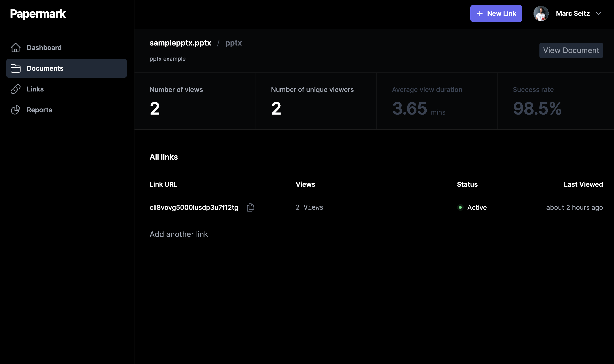Viewport: 614px width, 364px height.
Task: Click the 2 Views cell
Action: click(x=309, y=207)
